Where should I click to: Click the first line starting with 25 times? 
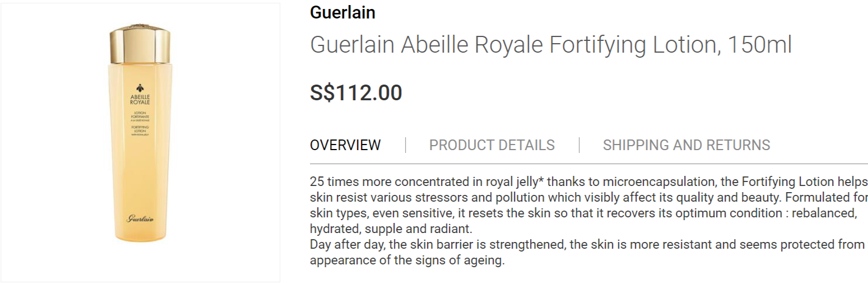pyautogui.click(x=588, y=183)
